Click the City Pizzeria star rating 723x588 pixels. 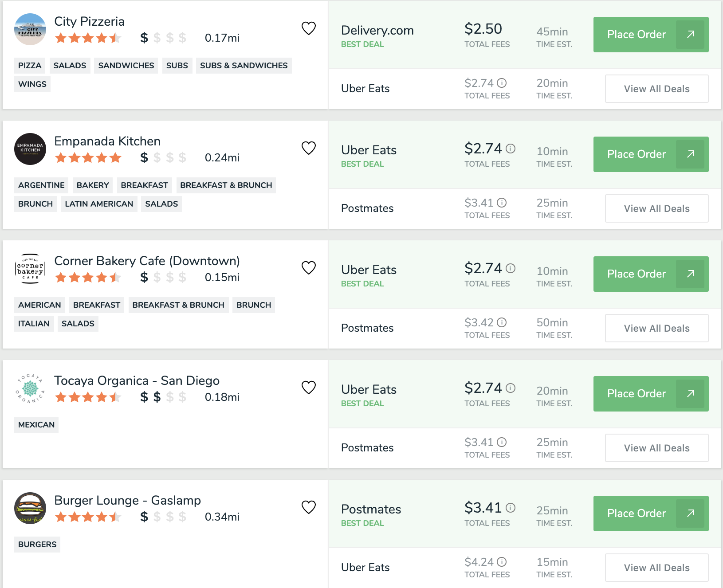88,38
